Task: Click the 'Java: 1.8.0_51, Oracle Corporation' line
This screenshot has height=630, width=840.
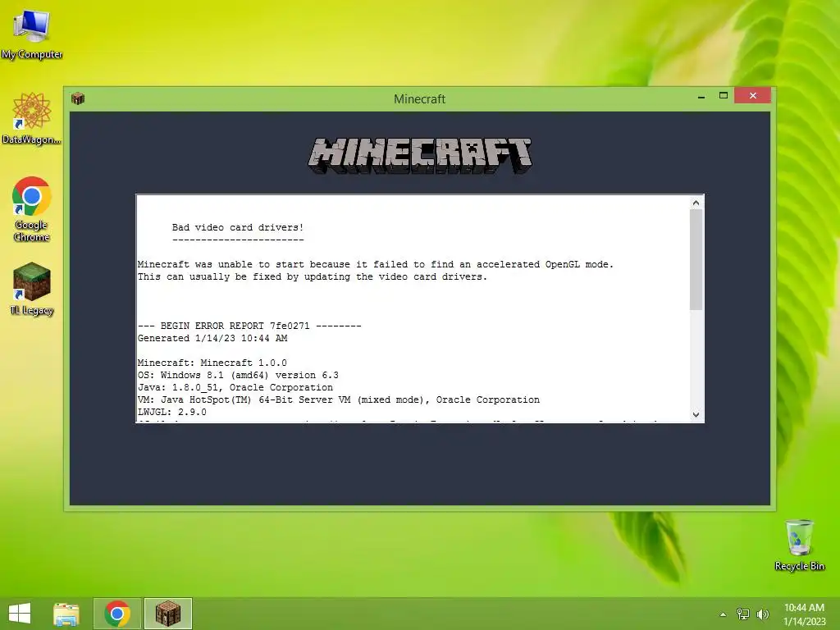Action: (235, 387)
